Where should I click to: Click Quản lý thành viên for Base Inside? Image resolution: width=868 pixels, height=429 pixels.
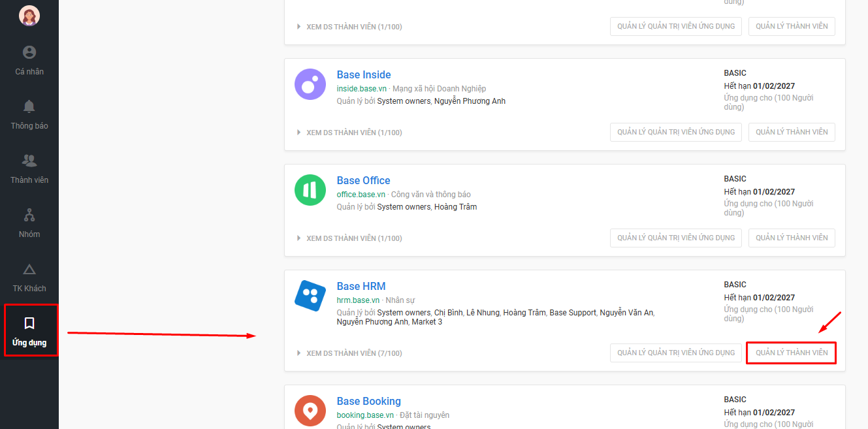tap(792, 132)
